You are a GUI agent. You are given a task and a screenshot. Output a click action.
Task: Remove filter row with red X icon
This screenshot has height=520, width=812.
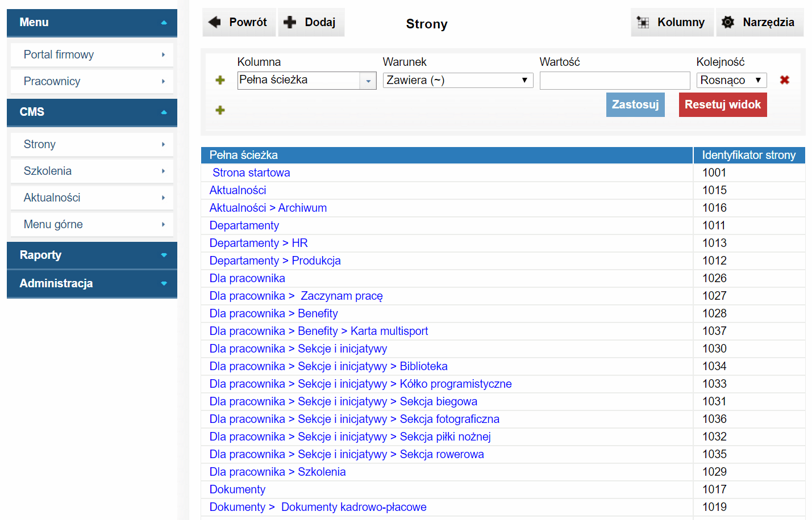click(784, 80)
